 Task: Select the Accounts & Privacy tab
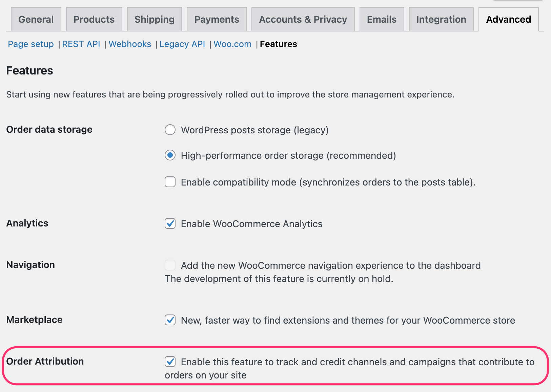coord(303,19)
